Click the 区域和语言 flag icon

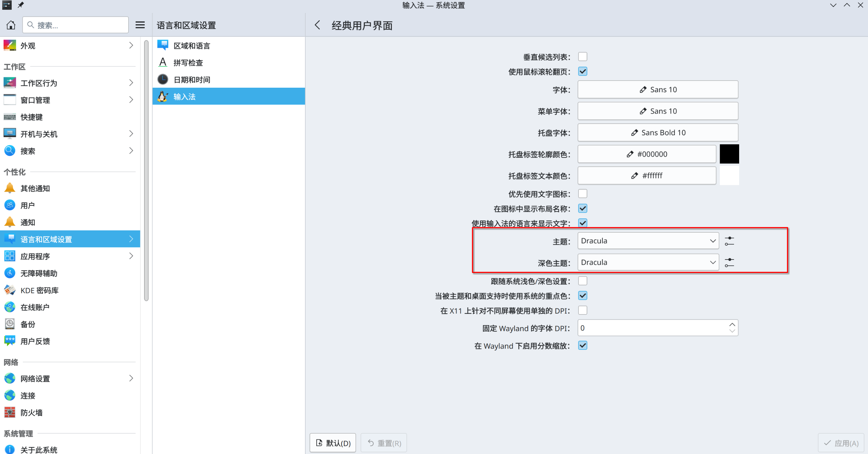click(163, 46)
